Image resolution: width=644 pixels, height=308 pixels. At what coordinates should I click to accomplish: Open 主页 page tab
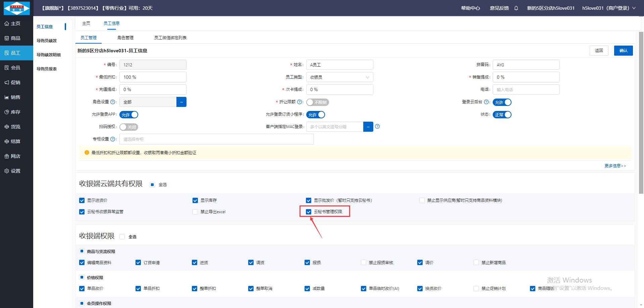click(x=86, y=23)
